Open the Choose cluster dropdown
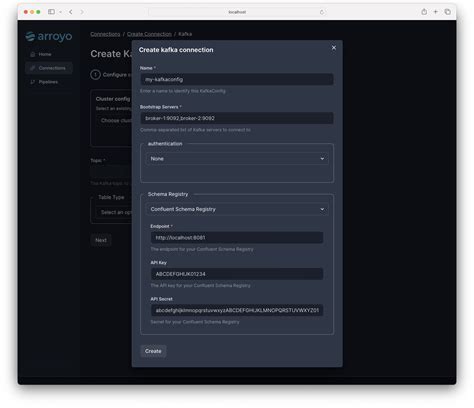Viewport: 474px width, 408px height. tap(114, 120)
